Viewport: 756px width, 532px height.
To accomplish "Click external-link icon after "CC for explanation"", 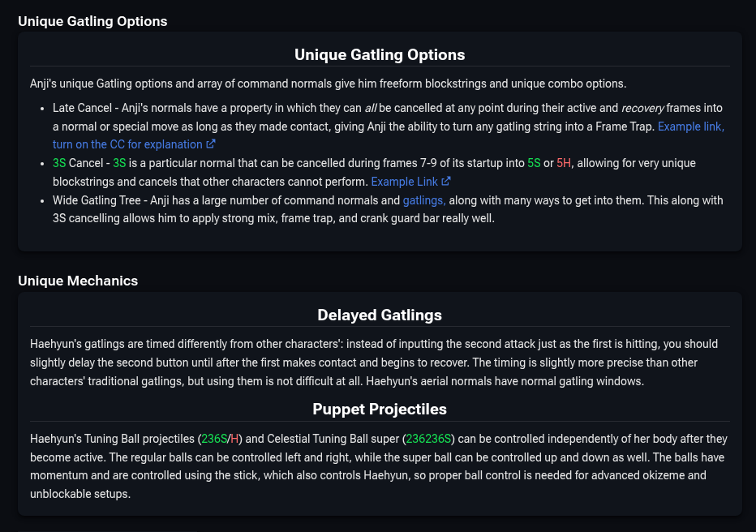I will click(x=211, y=144).
